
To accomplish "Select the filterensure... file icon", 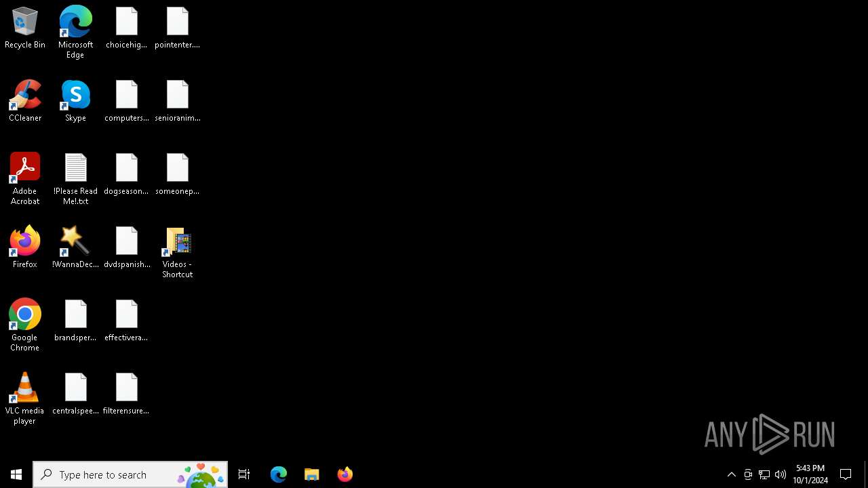I will click(126, 394).
